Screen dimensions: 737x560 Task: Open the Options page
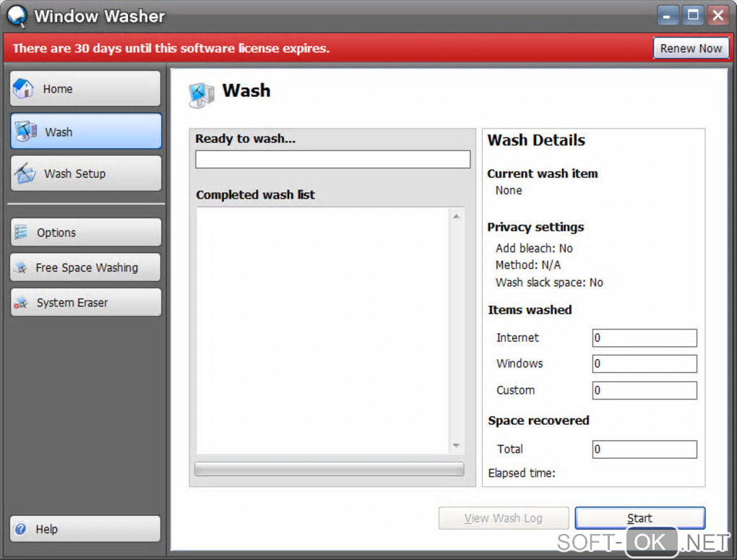[85, 232]
